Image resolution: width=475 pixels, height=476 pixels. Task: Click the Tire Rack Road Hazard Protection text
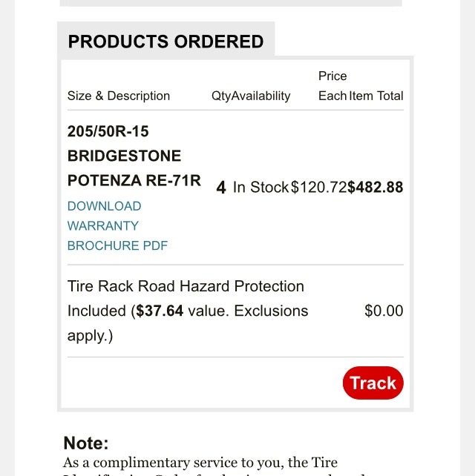pos(186,286)
